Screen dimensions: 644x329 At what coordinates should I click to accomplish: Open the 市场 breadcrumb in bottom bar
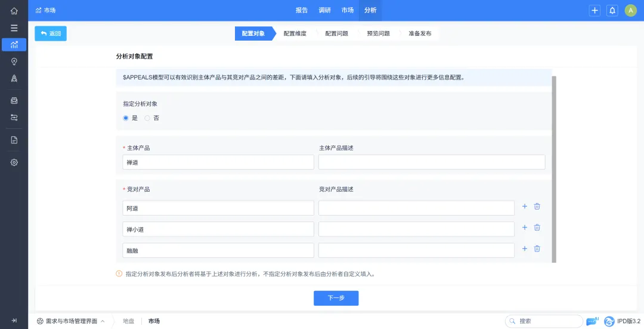point(154,321)
